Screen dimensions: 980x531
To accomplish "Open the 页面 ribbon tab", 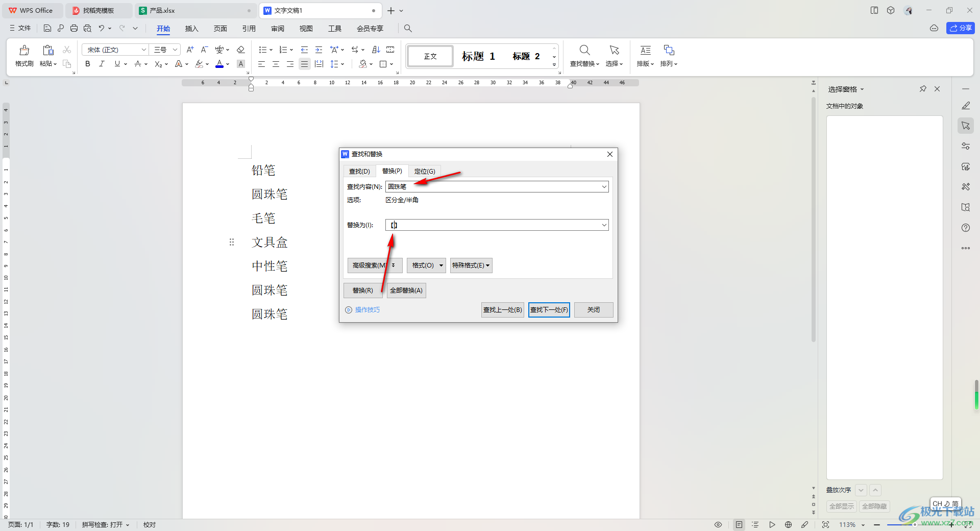I will [x=220, y=29].
